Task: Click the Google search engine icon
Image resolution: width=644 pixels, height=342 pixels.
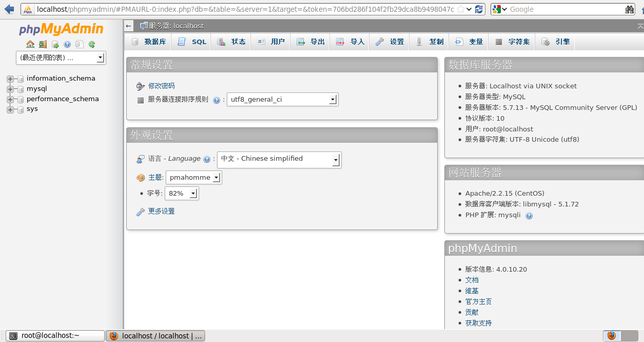Action: (x=496, y=9)
